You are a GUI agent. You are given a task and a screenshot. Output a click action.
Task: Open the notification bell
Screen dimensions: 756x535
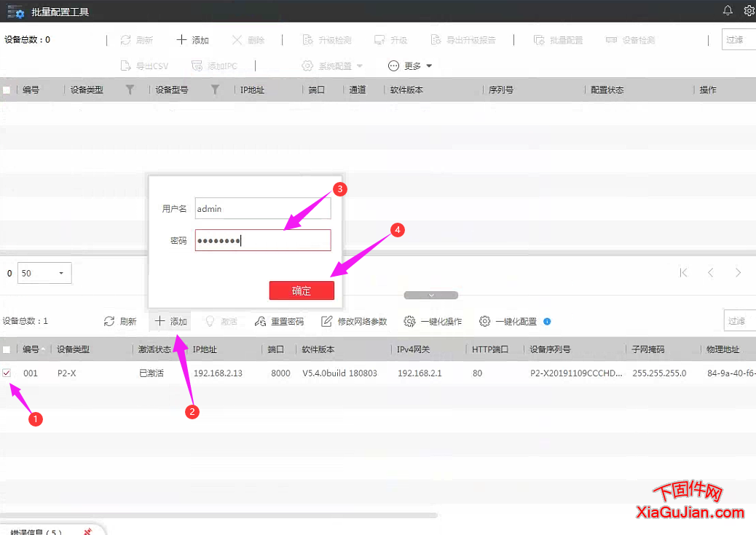tap(728, 10)
